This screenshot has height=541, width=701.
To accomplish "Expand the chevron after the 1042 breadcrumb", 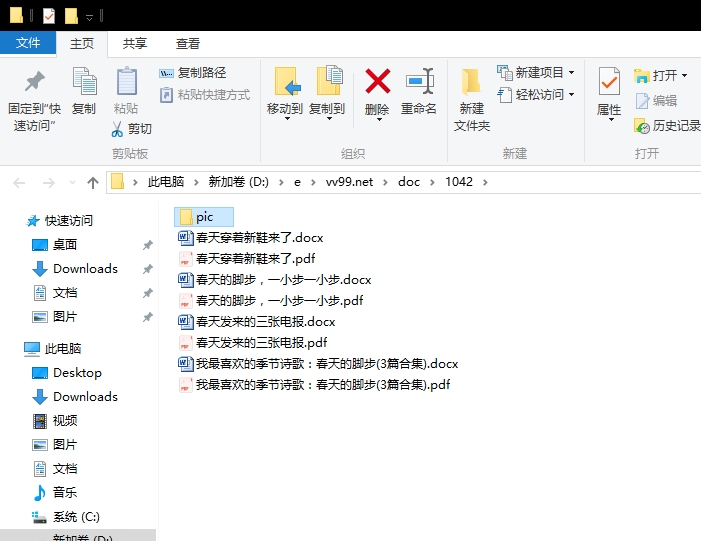I will click(x=486, y=182).
